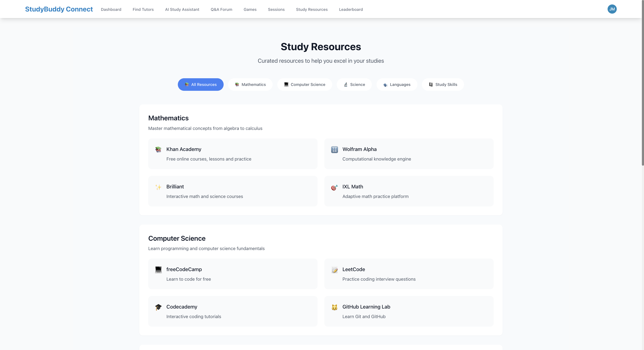Click the Wolfram Alpha numbers icon
This screenshot has height=350, width=644.
[334, 149]
